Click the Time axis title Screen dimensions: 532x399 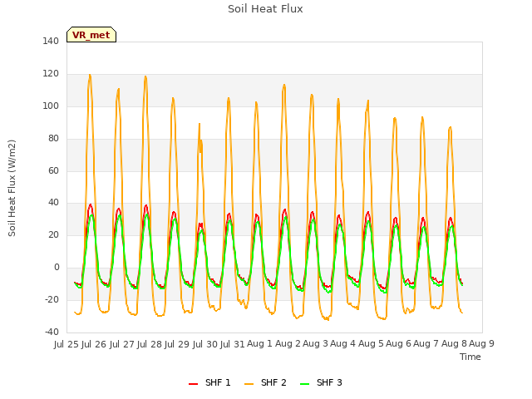tap(470, 357)
